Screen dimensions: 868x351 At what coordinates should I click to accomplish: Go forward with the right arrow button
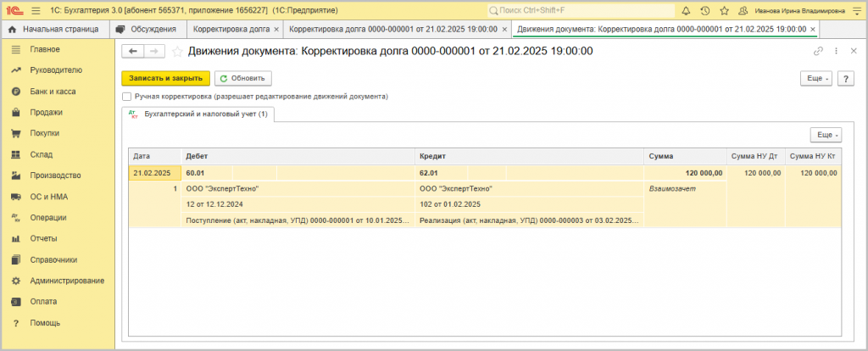154,52
